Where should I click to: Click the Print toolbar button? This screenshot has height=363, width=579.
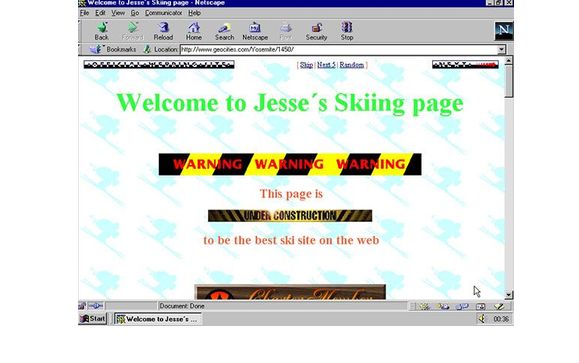pyautogui.click(x=286, y=31)
